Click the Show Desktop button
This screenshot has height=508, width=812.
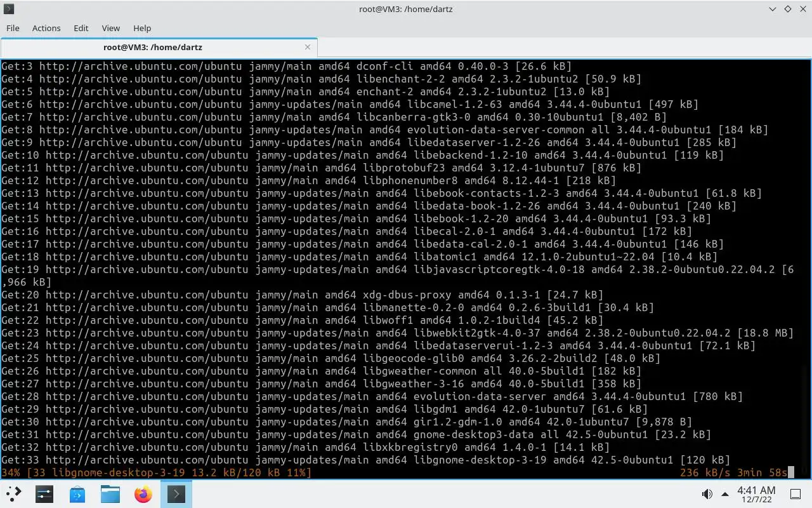pyautogui.click(x=796, y=494)
